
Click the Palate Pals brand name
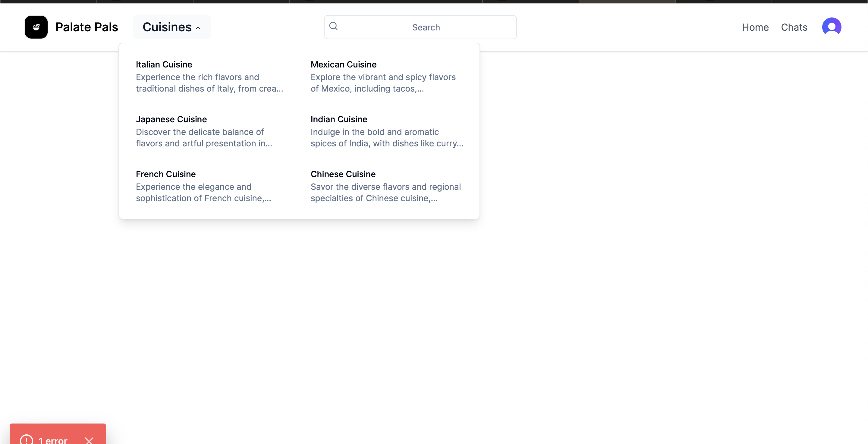86,27
